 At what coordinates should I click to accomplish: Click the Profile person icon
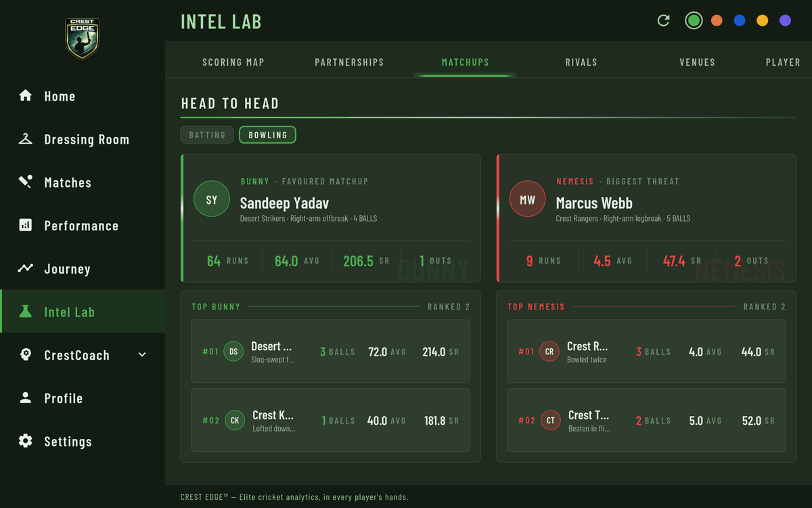tap(26, 398)
